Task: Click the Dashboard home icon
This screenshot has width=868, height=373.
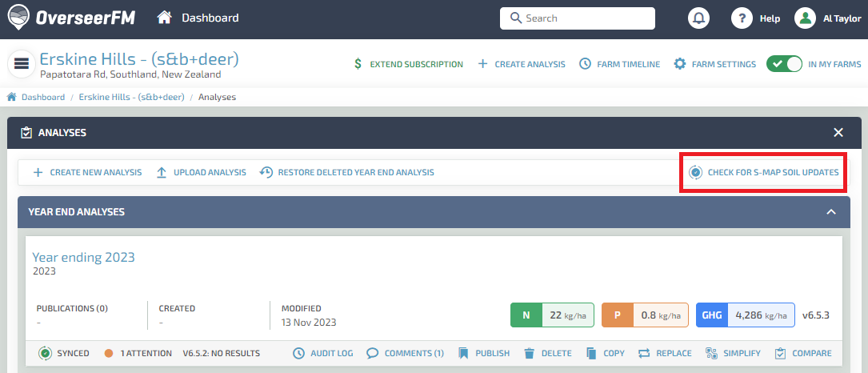Action: [x=164, y=18]
